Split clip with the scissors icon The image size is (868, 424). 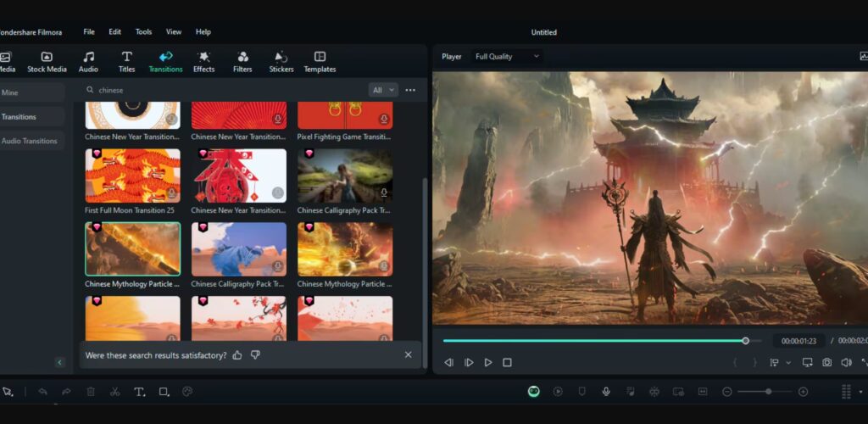(x=114, y=392)
